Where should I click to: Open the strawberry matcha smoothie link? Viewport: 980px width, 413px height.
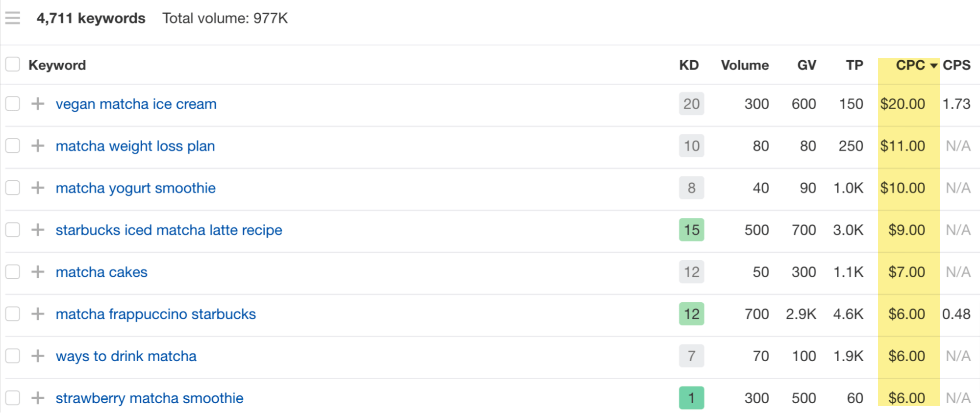[x=149, y=398]
